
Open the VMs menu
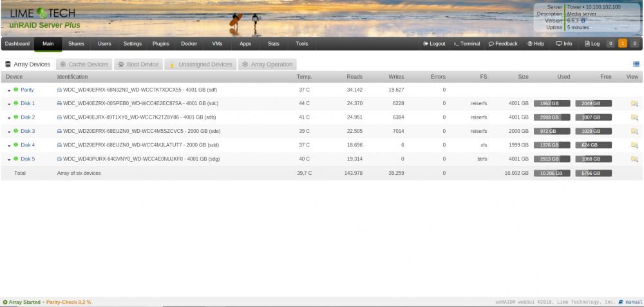(217, 44)
